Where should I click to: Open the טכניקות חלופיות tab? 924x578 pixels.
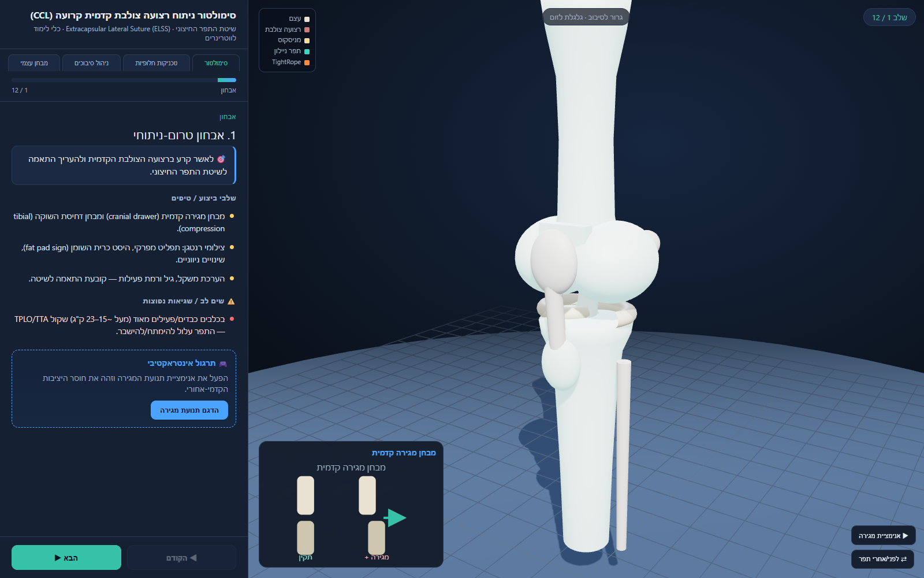(x=157, y=63)
